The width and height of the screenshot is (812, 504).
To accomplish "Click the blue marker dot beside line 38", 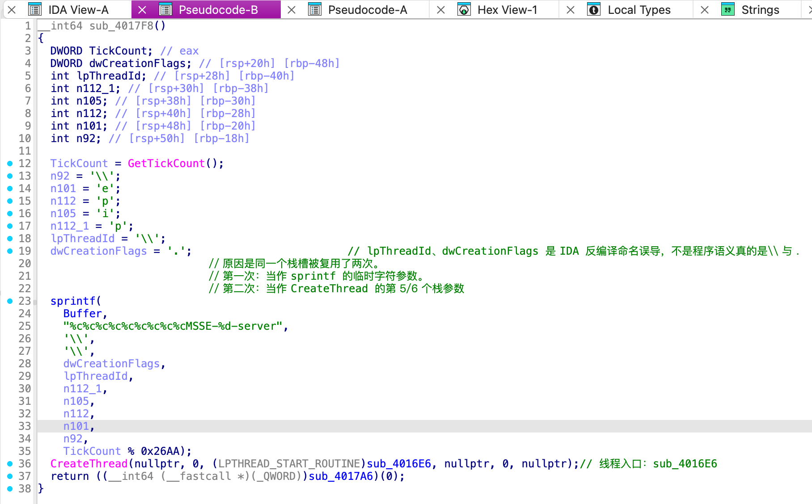I will click(10, 489).
